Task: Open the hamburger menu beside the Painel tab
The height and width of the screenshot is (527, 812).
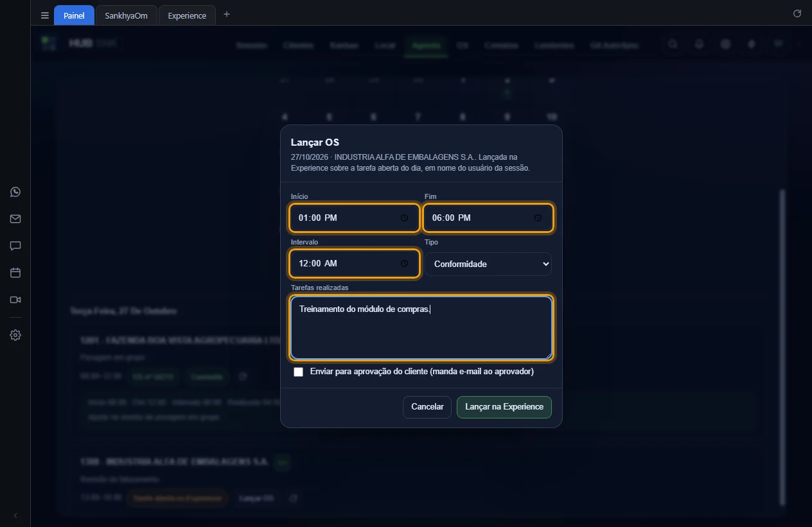Action: [x=44, y=15]
